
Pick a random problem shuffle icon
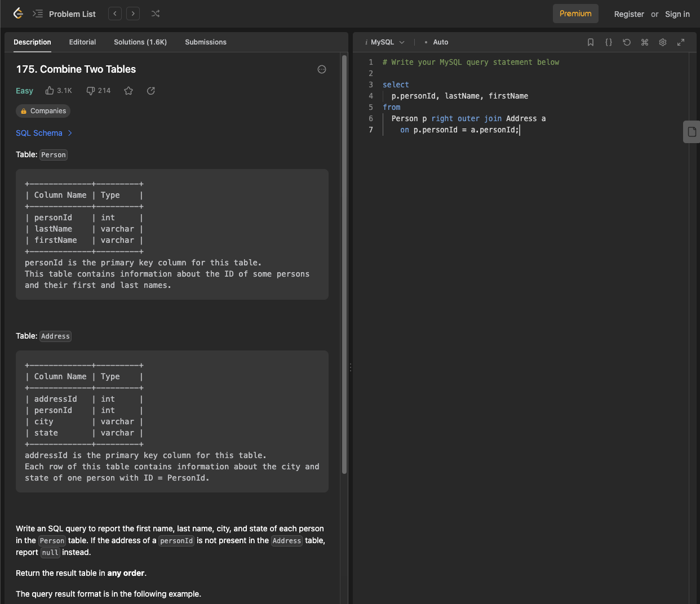[156, 14]
